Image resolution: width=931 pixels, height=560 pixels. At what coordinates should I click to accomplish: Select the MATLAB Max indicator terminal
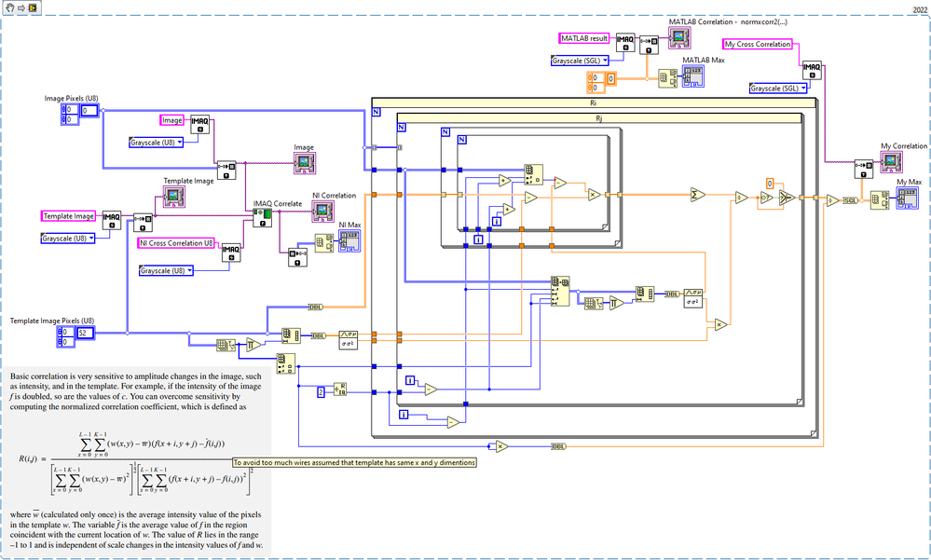pyautogui.click(x=693, y=76)
